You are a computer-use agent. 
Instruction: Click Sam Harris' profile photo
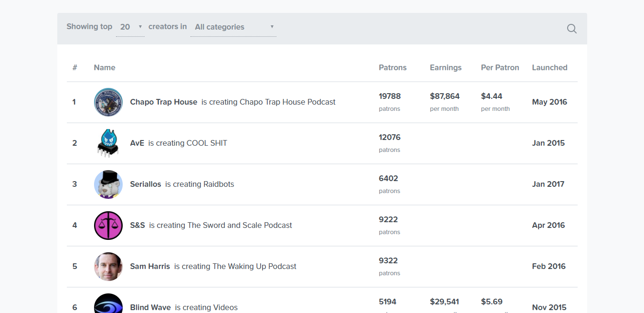point(108,266)
